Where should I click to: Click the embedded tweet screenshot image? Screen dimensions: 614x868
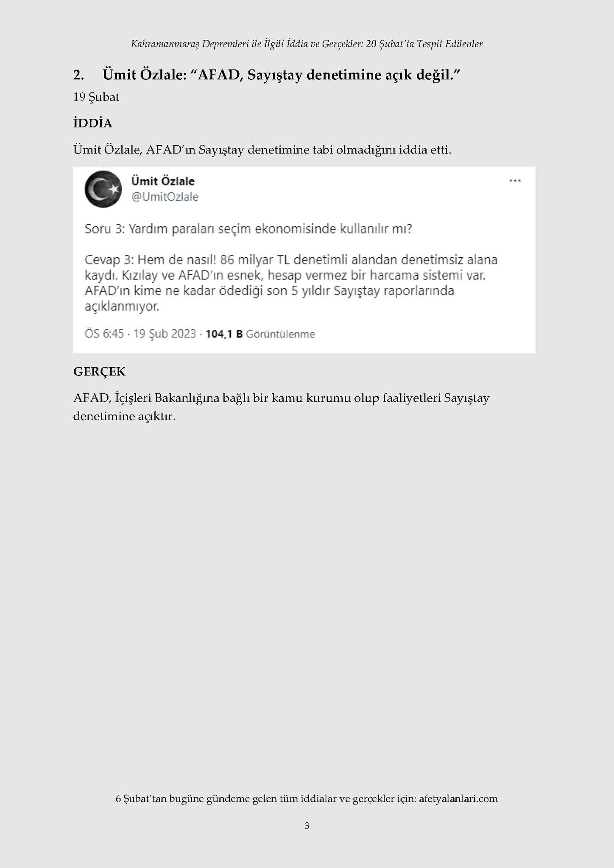coord(304,260)
